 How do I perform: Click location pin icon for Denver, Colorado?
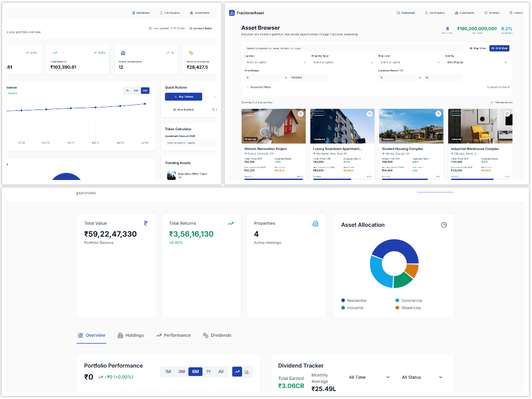coord(246,153)
